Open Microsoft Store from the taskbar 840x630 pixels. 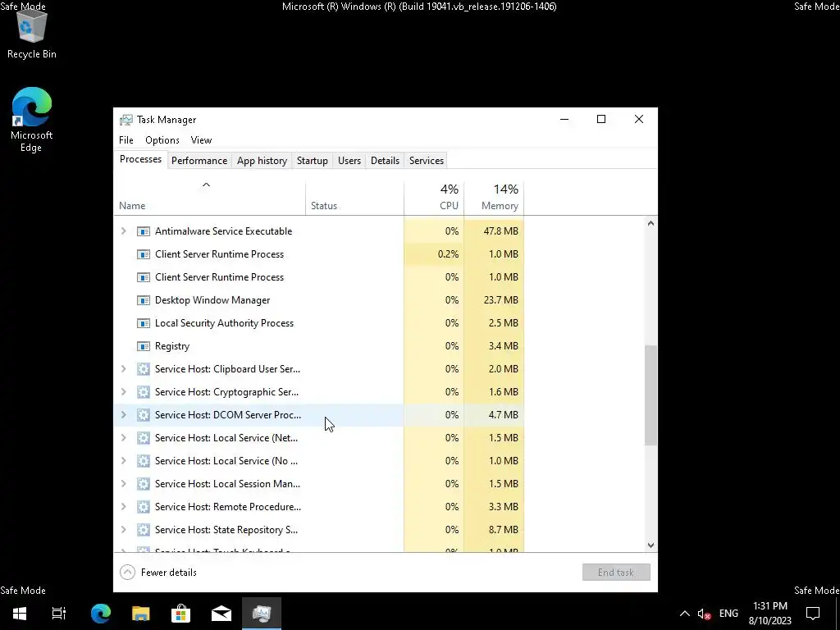click(x=180, y=614)
